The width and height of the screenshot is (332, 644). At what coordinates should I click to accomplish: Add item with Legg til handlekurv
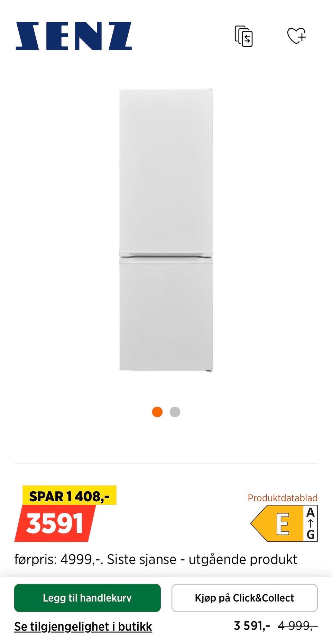87,598
